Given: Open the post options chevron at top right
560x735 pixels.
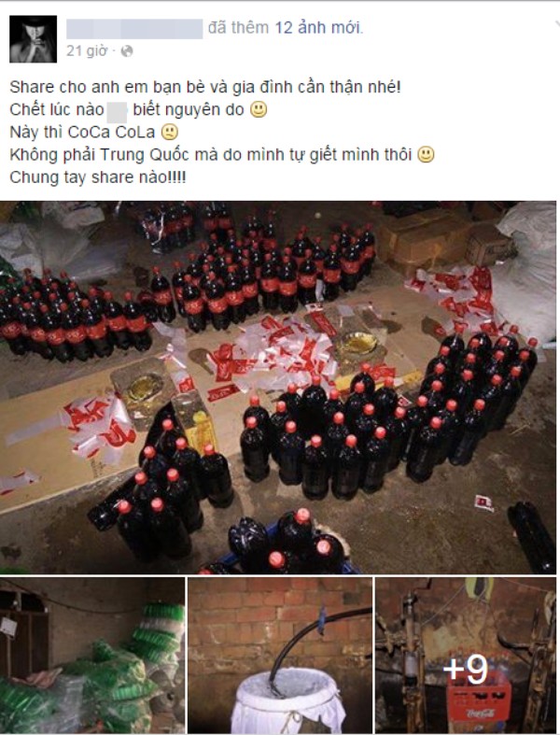Looking at the screenshot, I should tap(556, 25).
